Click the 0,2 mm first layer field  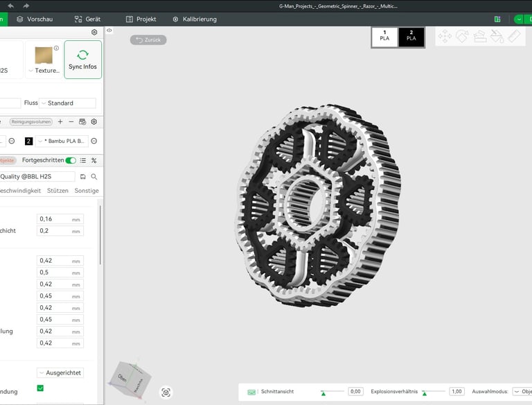point(60,231)
